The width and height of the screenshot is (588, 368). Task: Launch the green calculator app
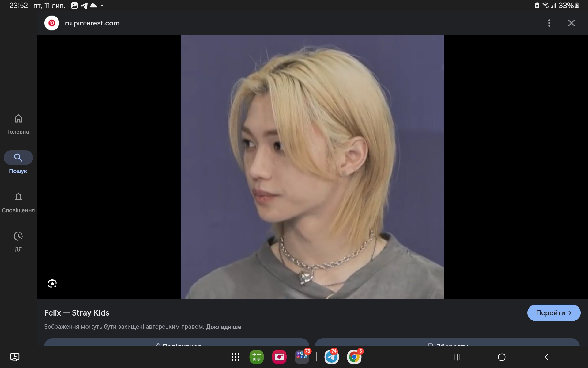click(x=257, y=357)
